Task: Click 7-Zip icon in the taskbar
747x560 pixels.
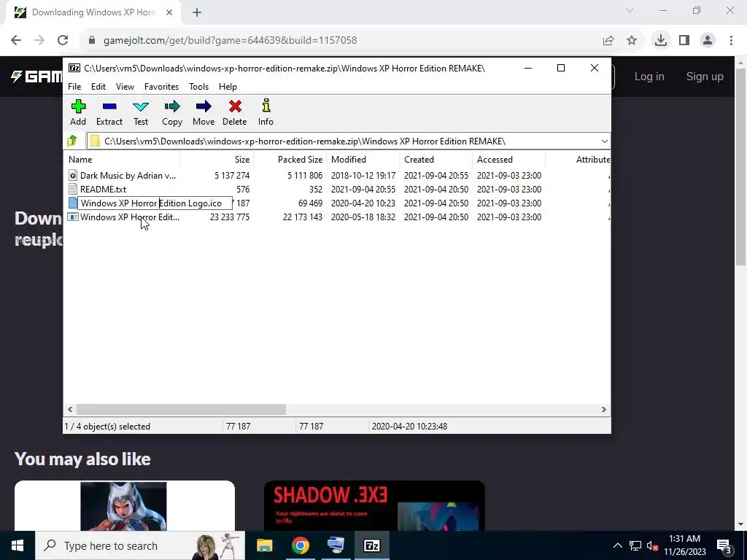Action: point(372,545)
